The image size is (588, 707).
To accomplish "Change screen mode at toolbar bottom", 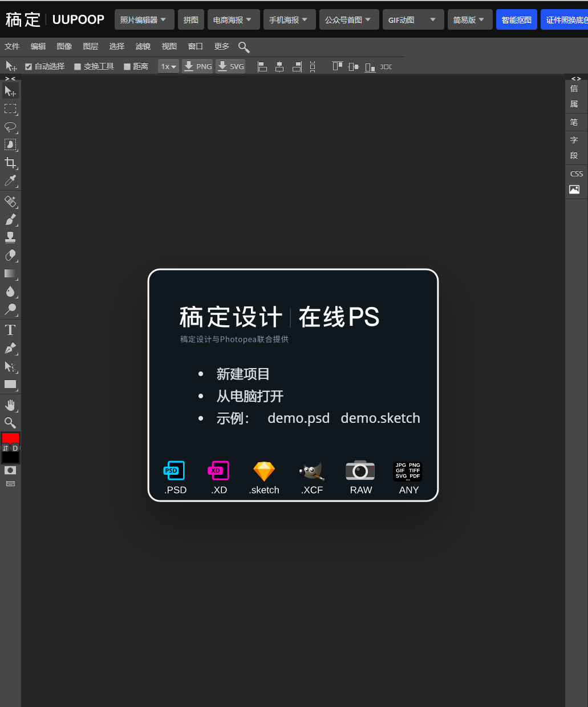I will (x=10, y=484).
